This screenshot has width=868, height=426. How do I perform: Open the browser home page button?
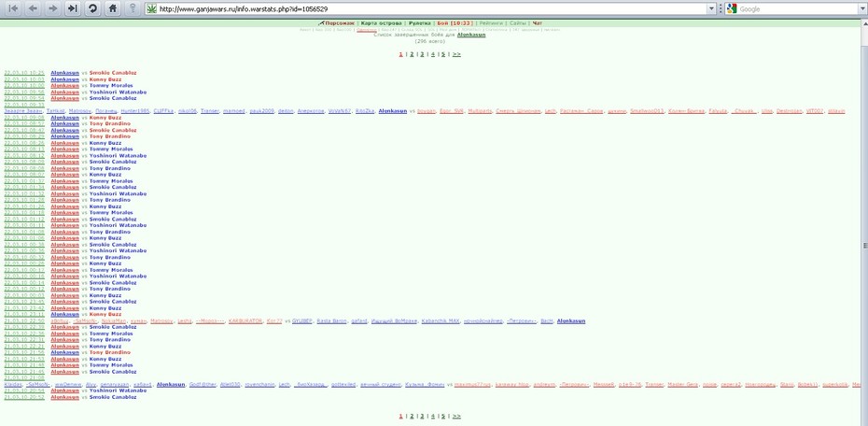tap(112, 8)
